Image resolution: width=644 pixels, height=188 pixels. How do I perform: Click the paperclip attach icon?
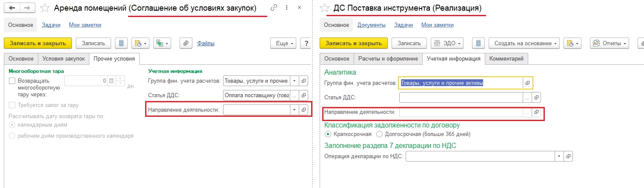186,43
